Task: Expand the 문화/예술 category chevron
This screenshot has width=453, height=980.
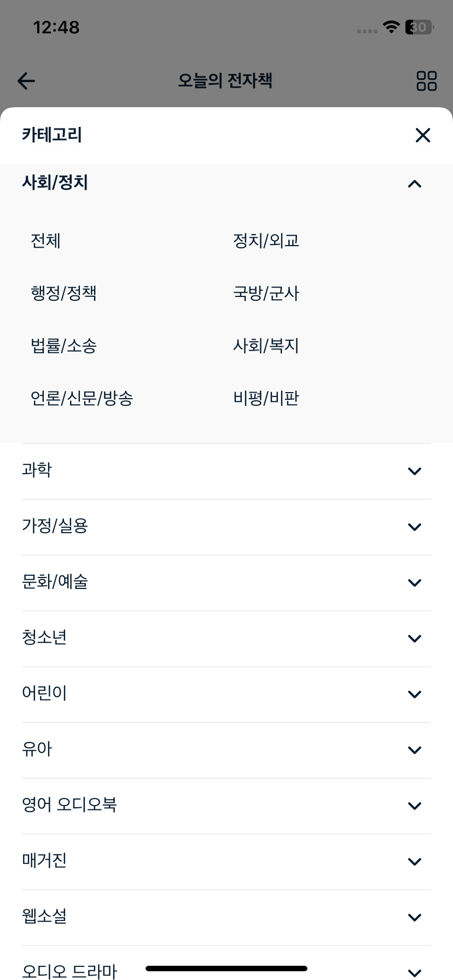Action: pyautogui.click(x=415, y=582)
